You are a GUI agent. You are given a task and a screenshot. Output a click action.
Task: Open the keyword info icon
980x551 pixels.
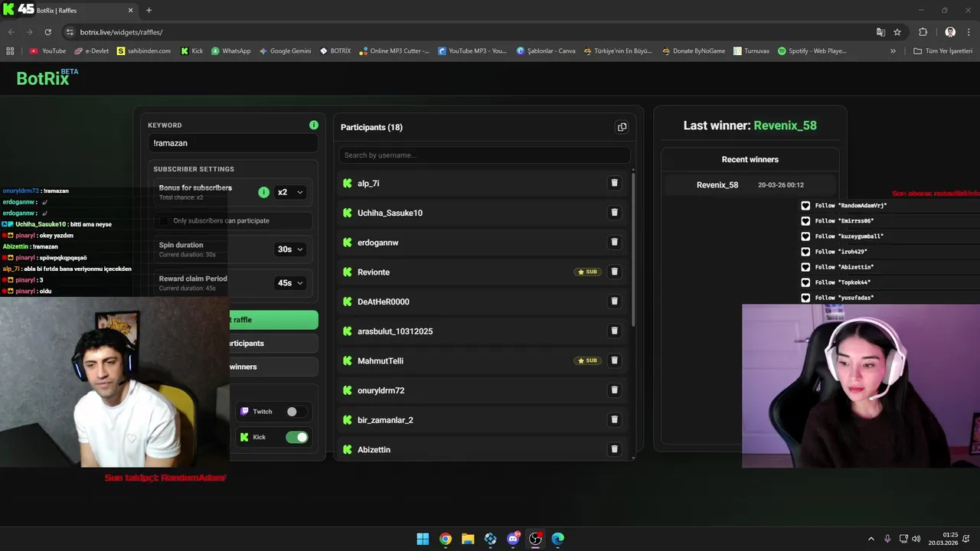[314, 125]
